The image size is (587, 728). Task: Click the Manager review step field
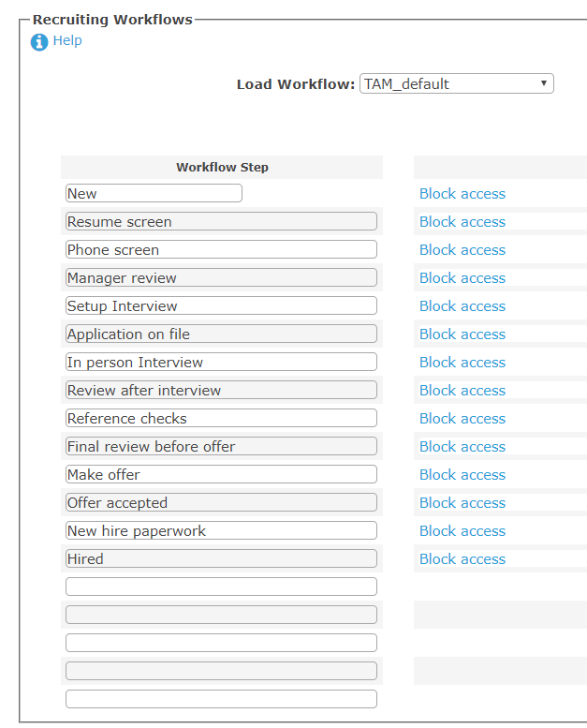click(221, 277)
